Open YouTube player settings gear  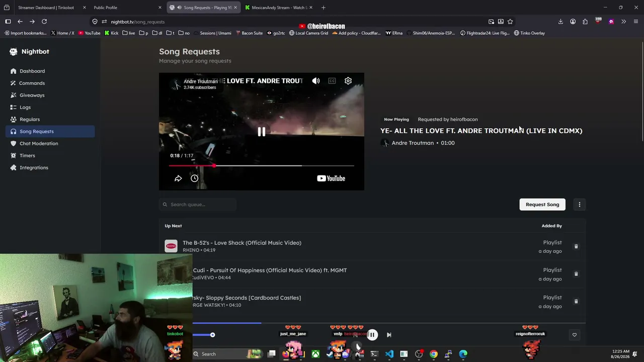tap(348, 81)
